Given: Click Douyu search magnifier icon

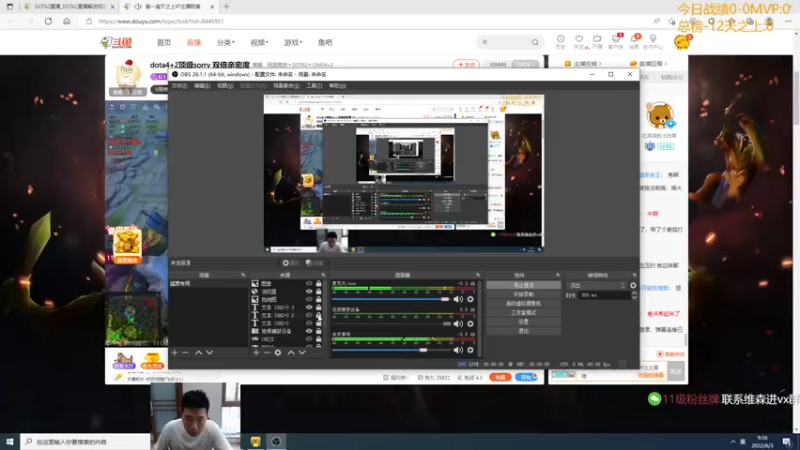Looking at the screenshot, I should point(535,42).
